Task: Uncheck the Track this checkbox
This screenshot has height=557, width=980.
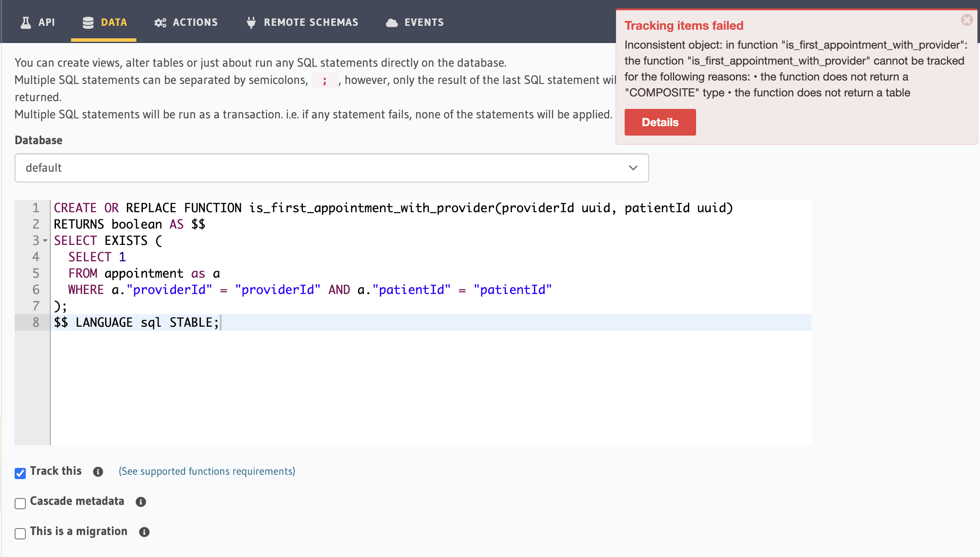Action: tap(20, 473)
